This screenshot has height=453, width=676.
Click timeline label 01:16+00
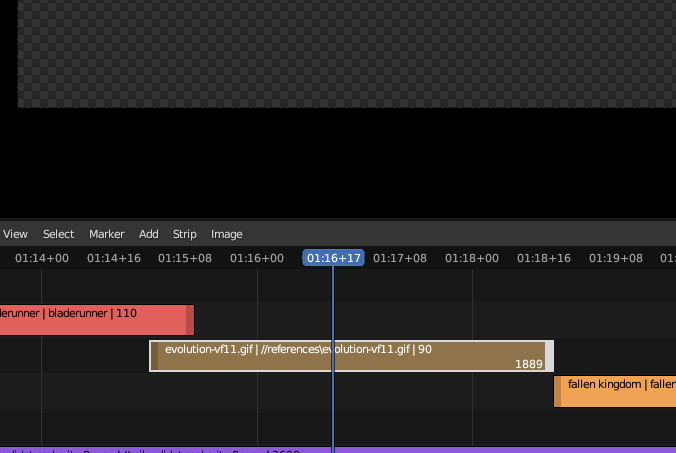click(257, 258)
